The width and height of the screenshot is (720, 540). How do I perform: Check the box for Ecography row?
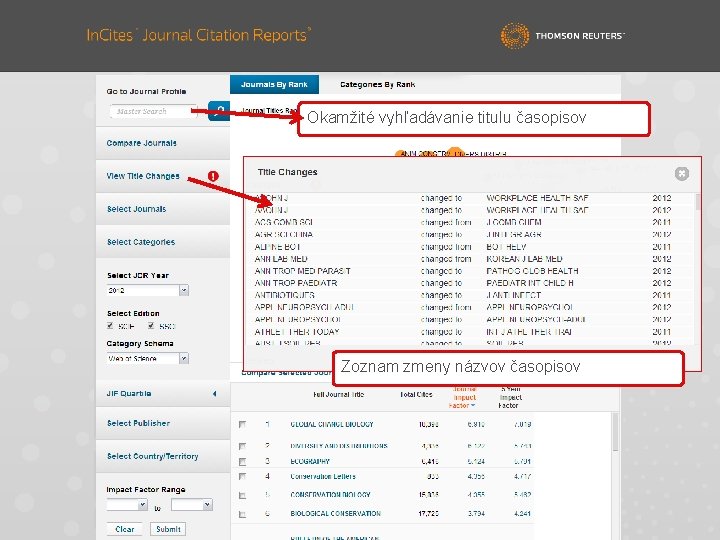tap(242, 461)
